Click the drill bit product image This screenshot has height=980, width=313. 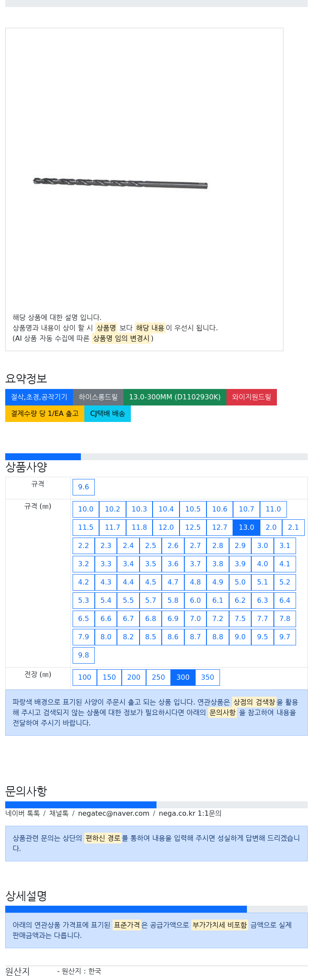coord(120,183)
